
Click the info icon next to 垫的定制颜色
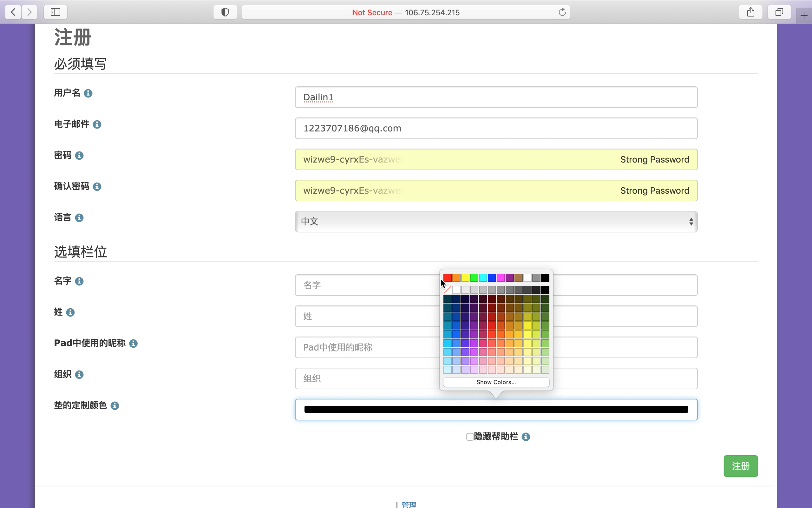pyautogui.click(x=115, y=406)
